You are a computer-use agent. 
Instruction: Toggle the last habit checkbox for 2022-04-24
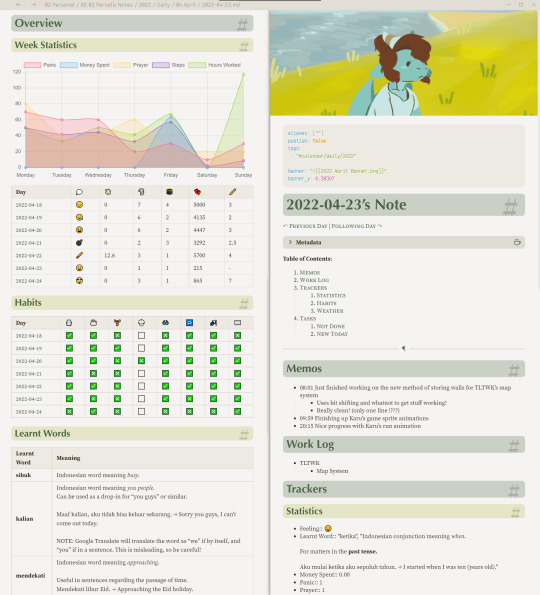(x=237, y=411)
